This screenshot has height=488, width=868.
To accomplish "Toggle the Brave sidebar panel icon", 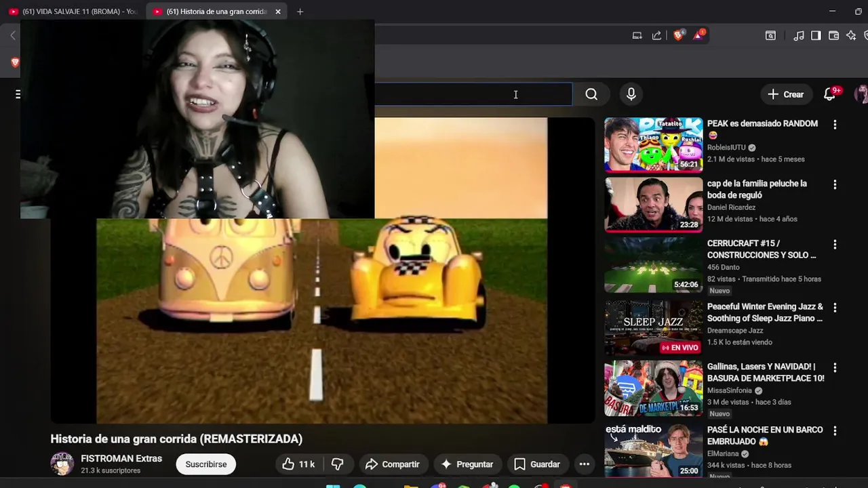I will (816, 35).
